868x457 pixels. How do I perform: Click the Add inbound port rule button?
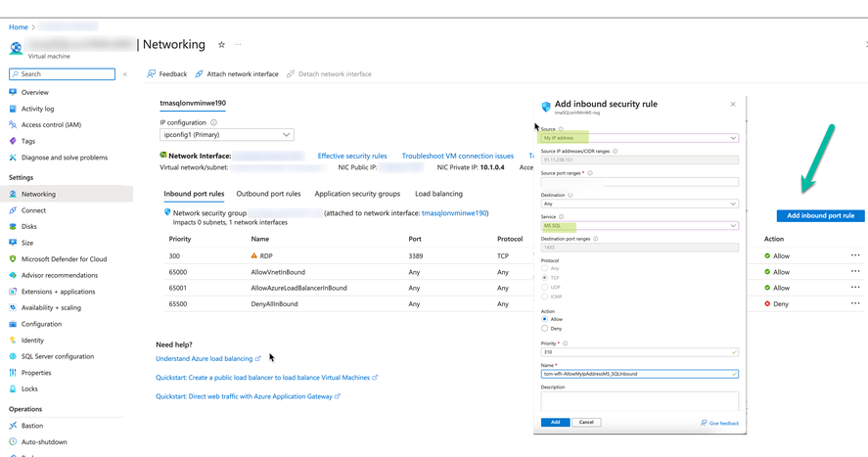pos(820,215)
